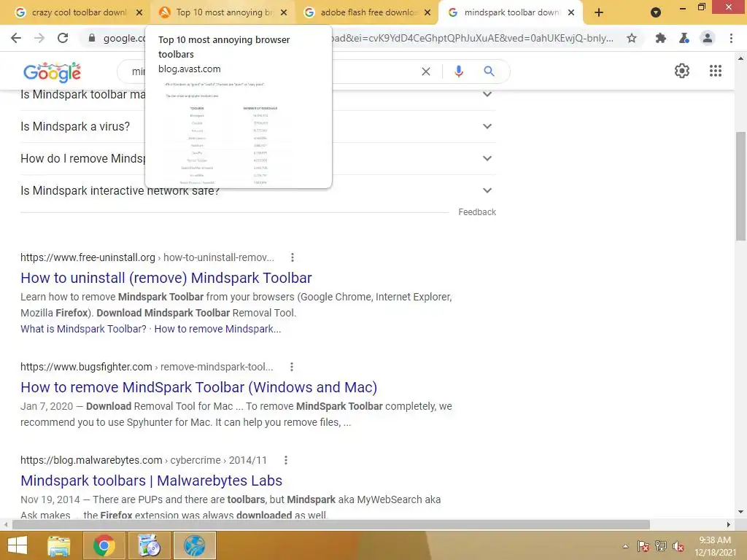
Task: Open the clock showing 9:38 AM
Action: click(x=715, y=546)
